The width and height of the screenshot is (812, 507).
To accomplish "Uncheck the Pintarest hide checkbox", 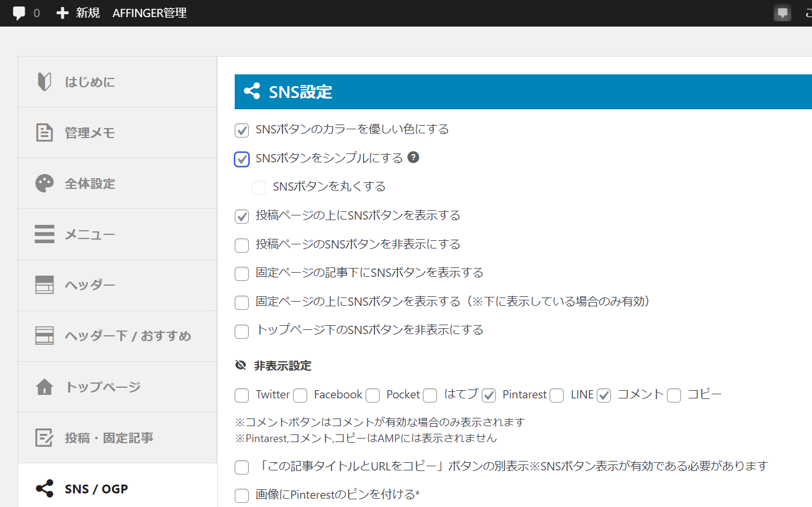I will 488,395.
